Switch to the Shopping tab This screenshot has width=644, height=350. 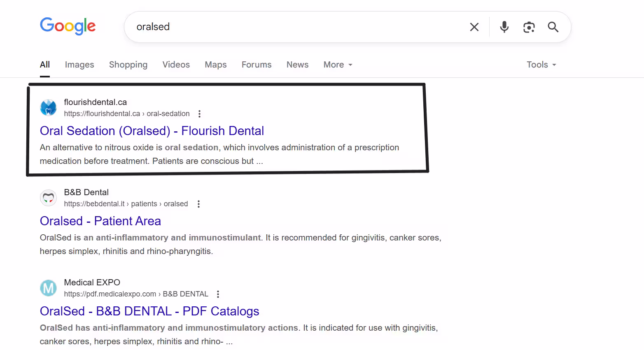click(x=128, y=65)
